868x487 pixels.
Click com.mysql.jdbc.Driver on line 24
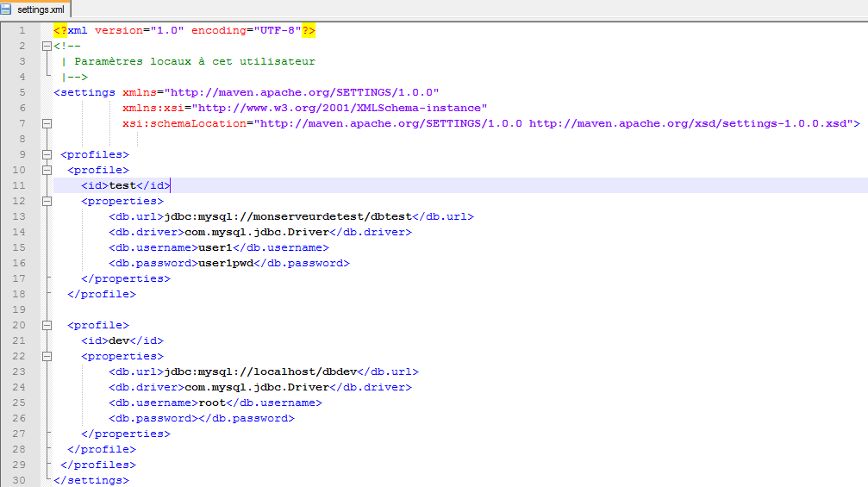pos(257,387)
